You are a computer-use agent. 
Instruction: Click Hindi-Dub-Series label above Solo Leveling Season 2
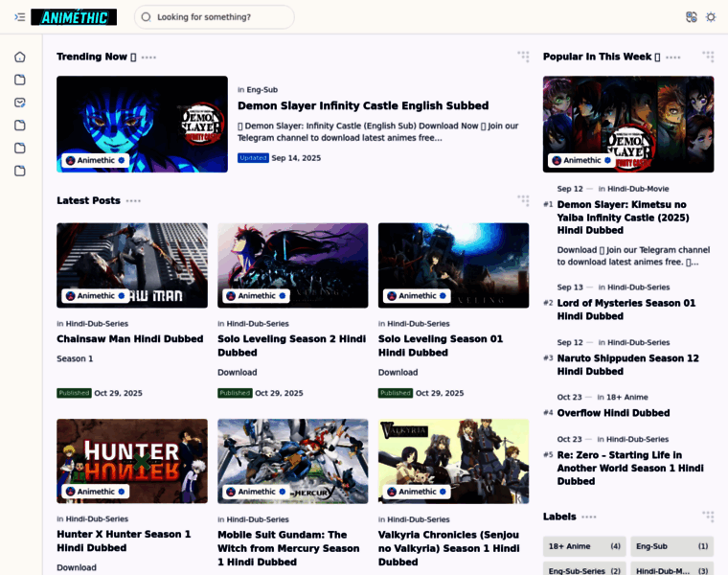coord(258,324)
